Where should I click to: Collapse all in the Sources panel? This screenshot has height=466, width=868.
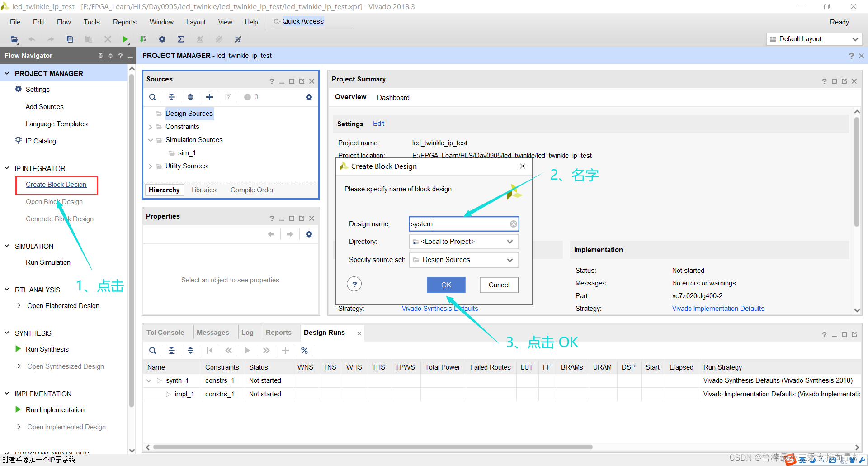(x=172, y=97)
